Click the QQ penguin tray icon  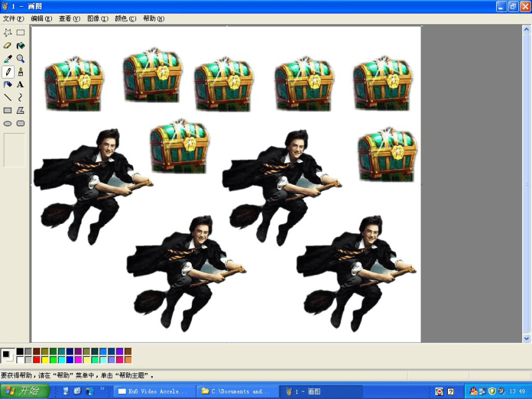click(x=474, y=391)
